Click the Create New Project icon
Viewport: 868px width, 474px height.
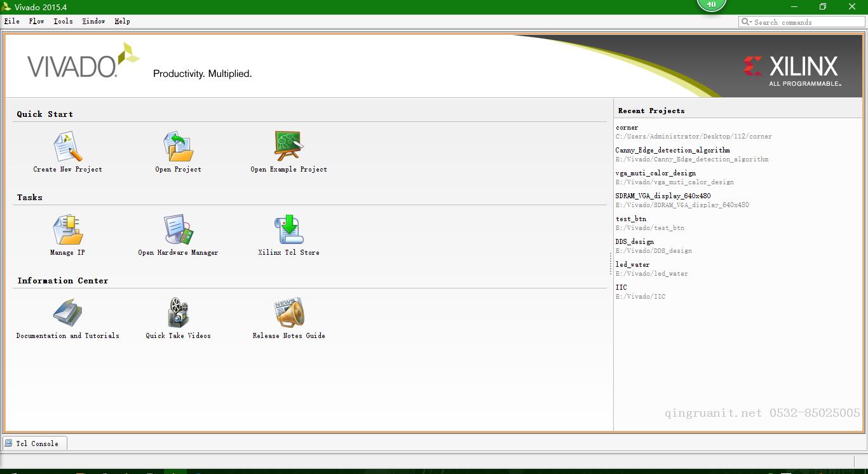click(x=67, y=147)
